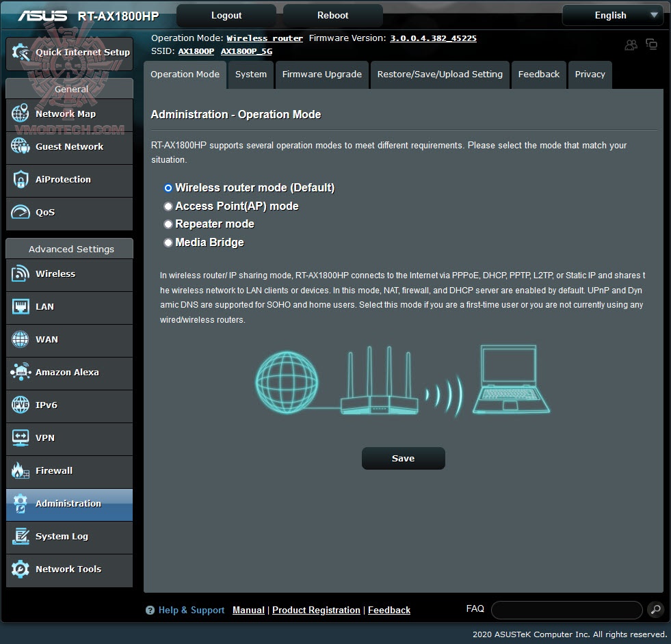Click the Advanced Settings section header
The height and width of the screenshot is (644, 671).
pyautogui.click(x=69, y=249)
